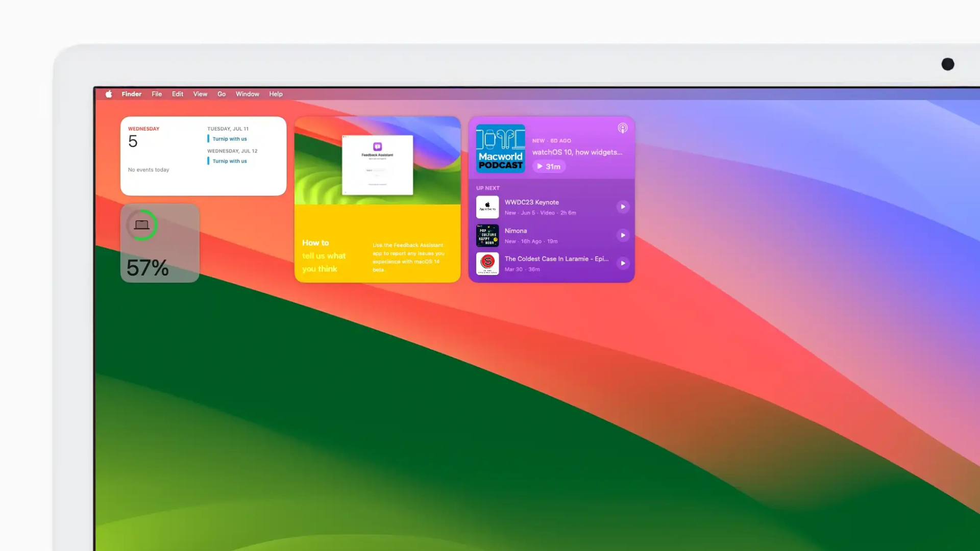Screen dimensions: 980x551
Task: Click the Macworld Podcast cover art
Action: tap(500, 148)
